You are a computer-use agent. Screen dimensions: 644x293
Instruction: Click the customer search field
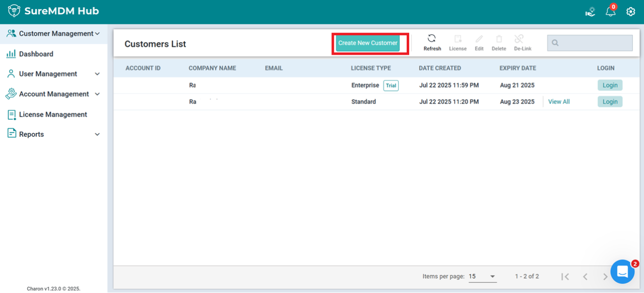(590, 43)
